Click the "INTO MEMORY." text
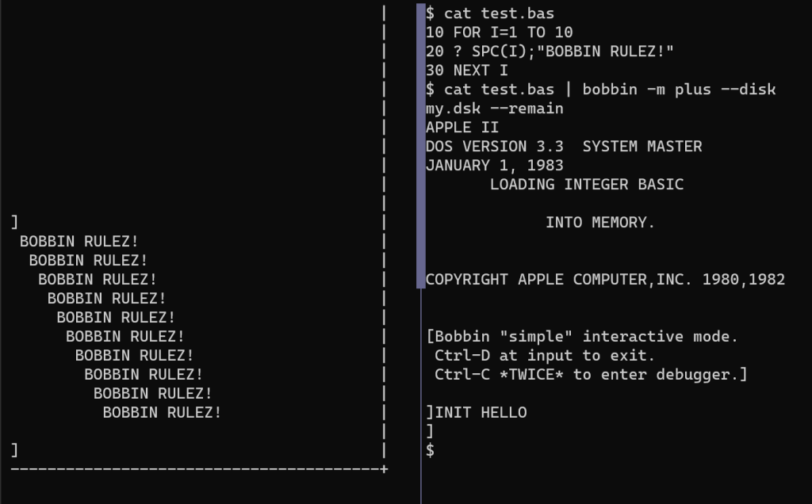 click(x=600, y=223)
